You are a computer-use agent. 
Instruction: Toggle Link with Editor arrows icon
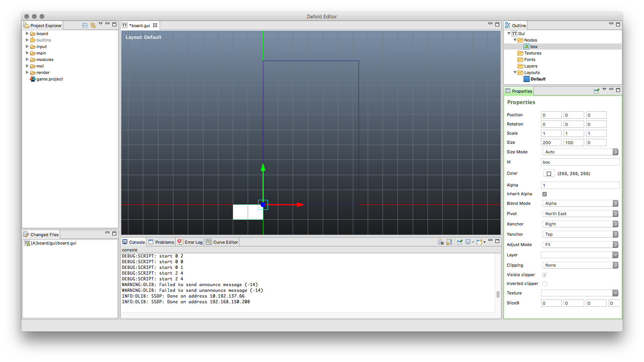[x=93, y=26]
